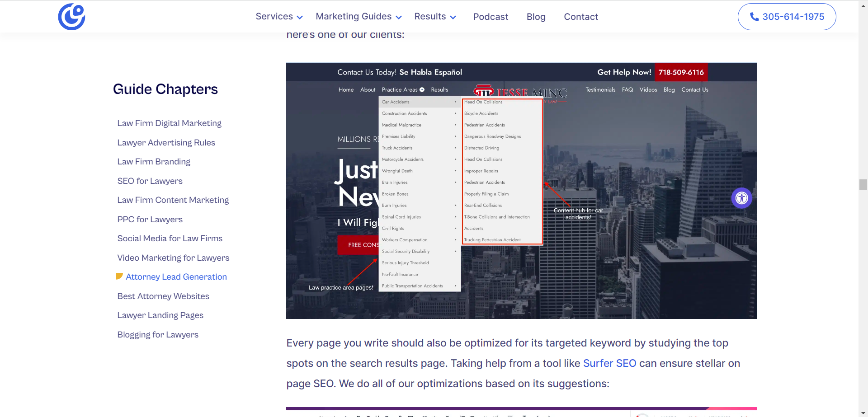
Task: Open Blogging for Lawyers chapter
Action: [158, 334]
